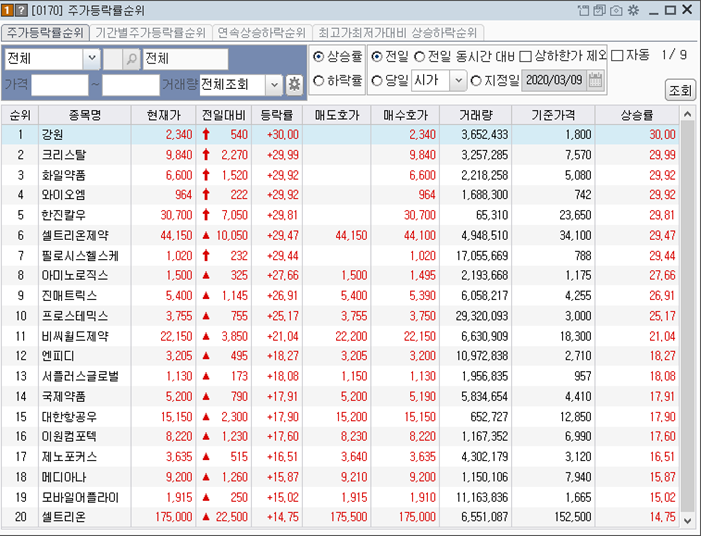Sort by 기준가격 column header
This screenshot has height=536, width=701.
pyautogui.click(x=553, y=115)
